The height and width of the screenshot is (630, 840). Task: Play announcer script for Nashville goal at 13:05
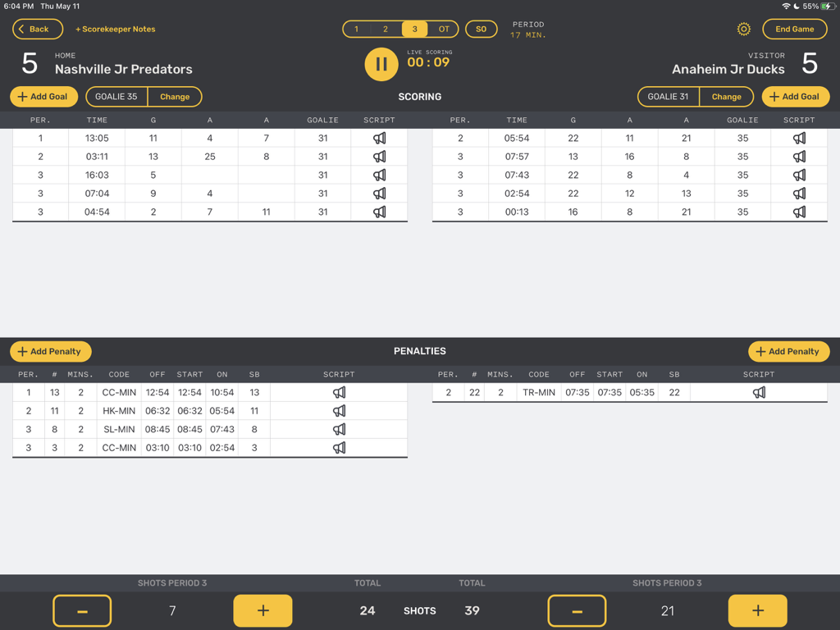click(x=378, y=138)
